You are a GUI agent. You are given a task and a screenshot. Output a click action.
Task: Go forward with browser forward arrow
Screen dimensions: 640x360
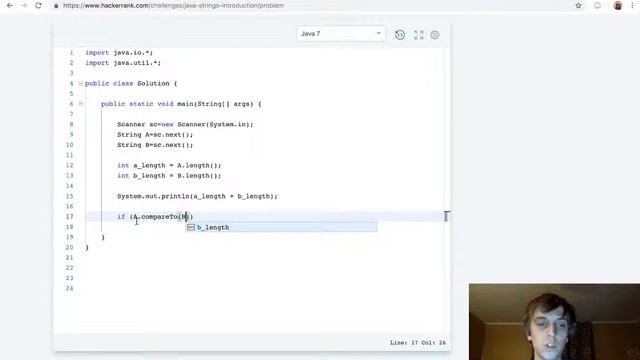(x=24, y=6)
